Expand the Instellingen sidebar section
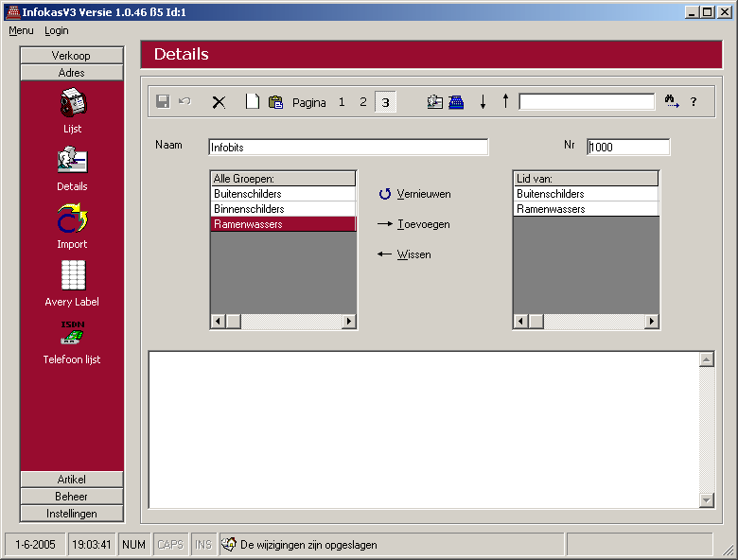 point(72,514)
